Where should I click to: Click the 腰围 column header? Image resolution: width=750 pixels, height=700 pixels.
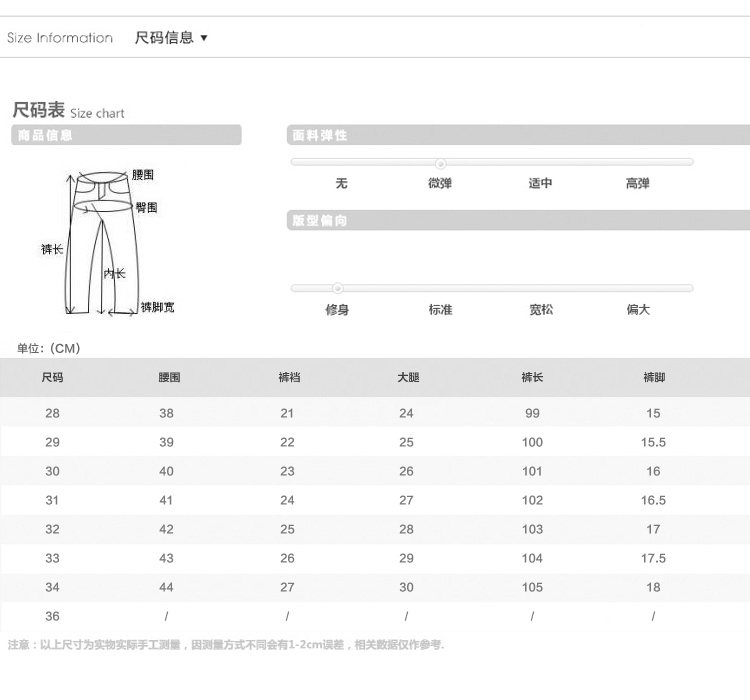[169, 377]
